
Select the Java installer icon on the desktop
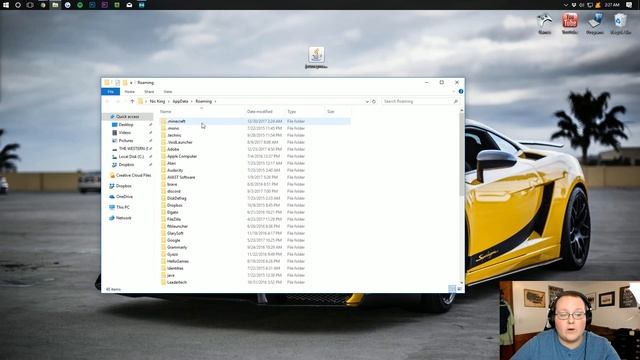tap(316, 58)
